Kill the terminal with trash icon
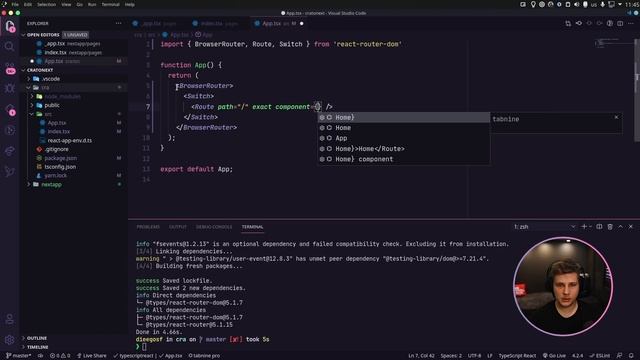This screenshot has width=640, height=360. coord(610,227)
